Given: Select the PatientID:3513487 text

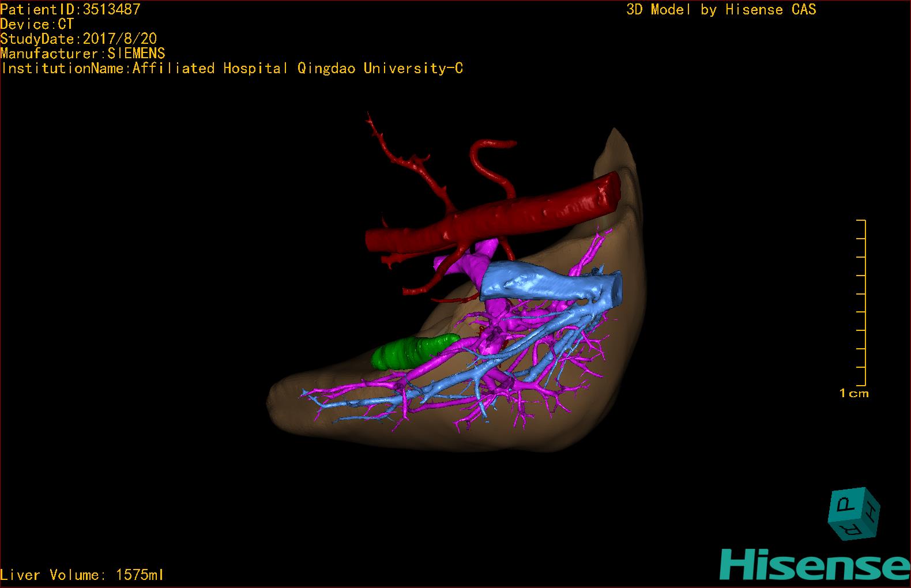Looking at the screenshot, I should coord(70,9).
